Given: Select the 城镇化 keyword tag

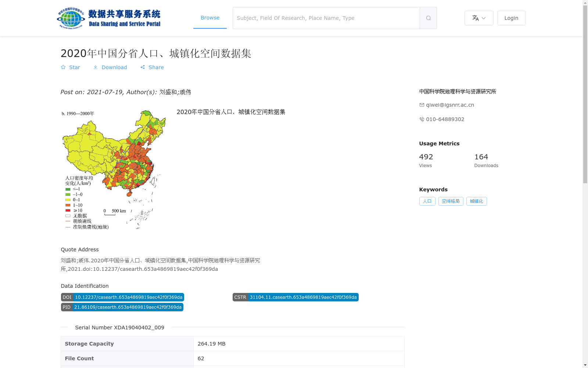Looking at the screenshot, I should [x=476, y=201].
